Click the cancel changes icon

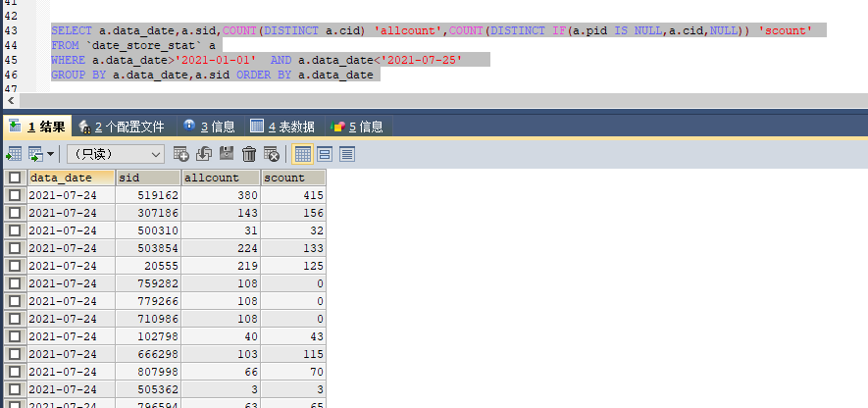coord(272,154)
